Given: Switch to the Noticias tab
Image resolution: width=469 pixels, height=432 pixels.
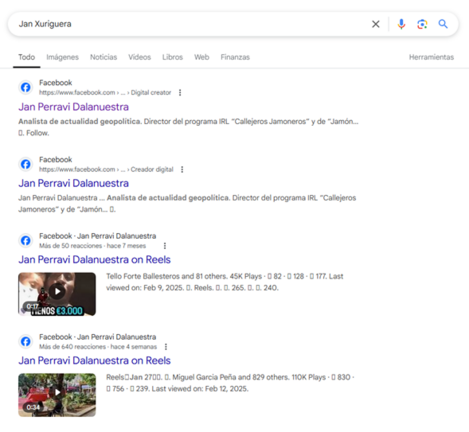Looking at the screenshot, I should [x=103, y=57].
